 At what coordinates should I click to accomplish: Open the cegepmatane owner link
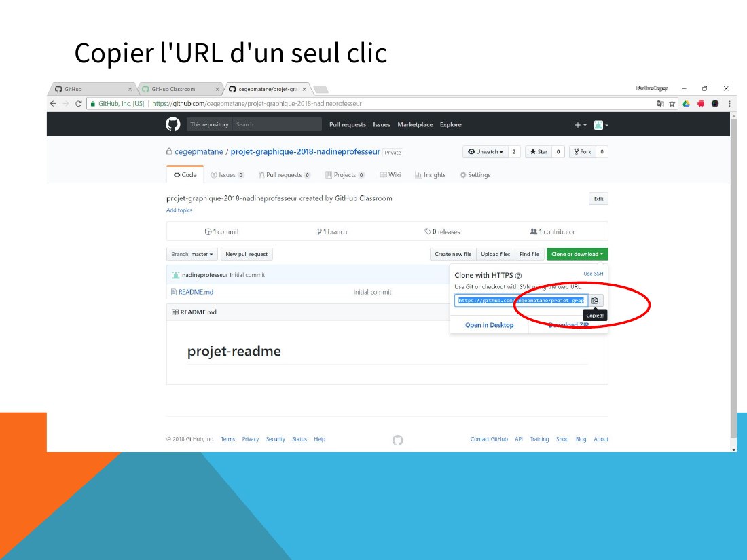pyautogui.click(x=199, y=152)
